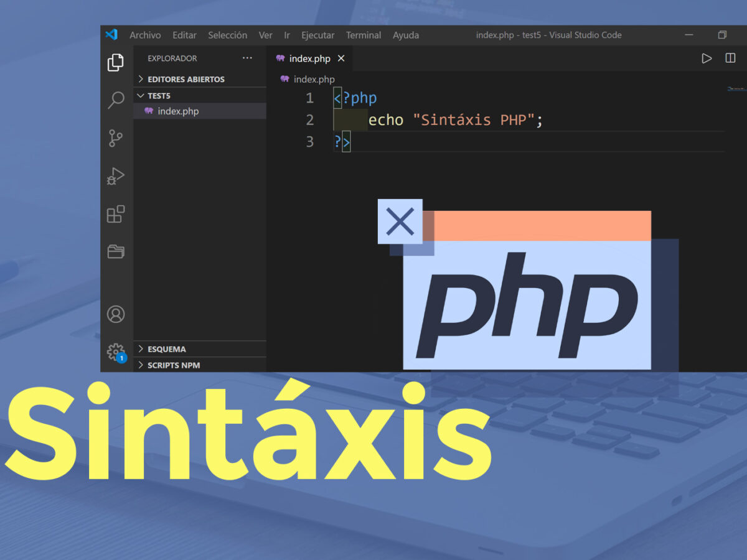This screenshot has width=747, height=560.
Task: Expand the Scripts NPM section
Action: point(200,365)
